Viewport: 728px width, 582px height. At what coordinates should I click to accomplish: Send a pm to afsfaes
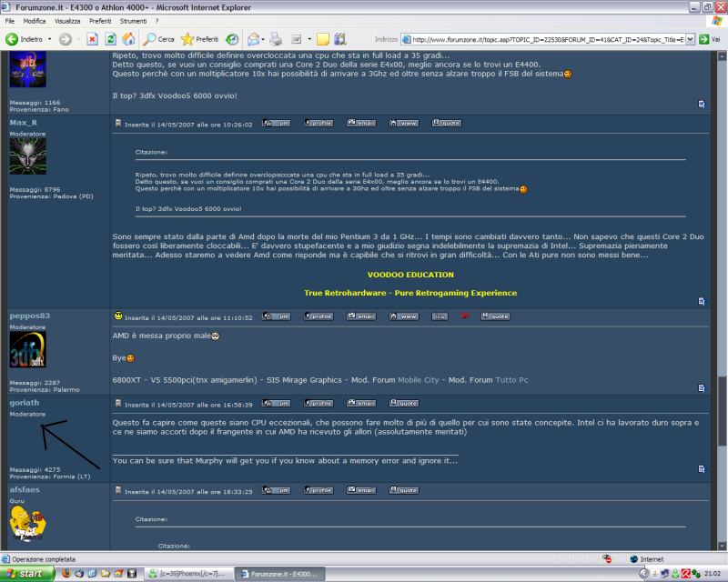pyautogui.click(x=277, y=490)
